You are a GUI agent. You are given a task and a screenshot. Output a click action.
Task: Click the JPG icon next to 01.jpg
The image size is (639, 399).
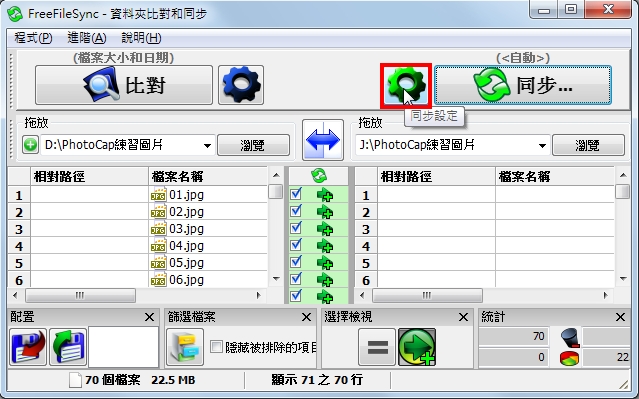click(x=159, y=195)
